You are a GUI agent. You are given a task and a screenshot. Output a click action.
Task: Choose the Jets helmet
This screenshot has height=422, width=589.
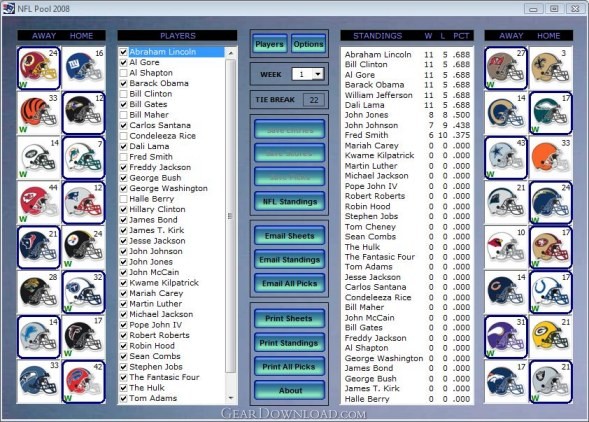click(x=38, y=157)
